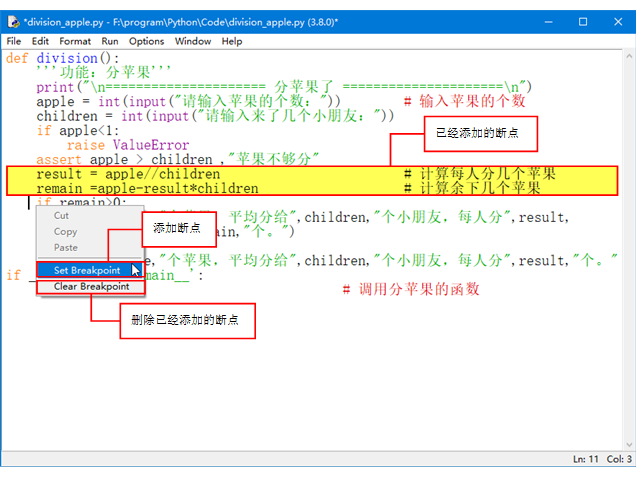Image resolution: width=636 pixels, height=478 pixels.
Task: Select Paste in the context menu
Action: (x=65, y=248)
